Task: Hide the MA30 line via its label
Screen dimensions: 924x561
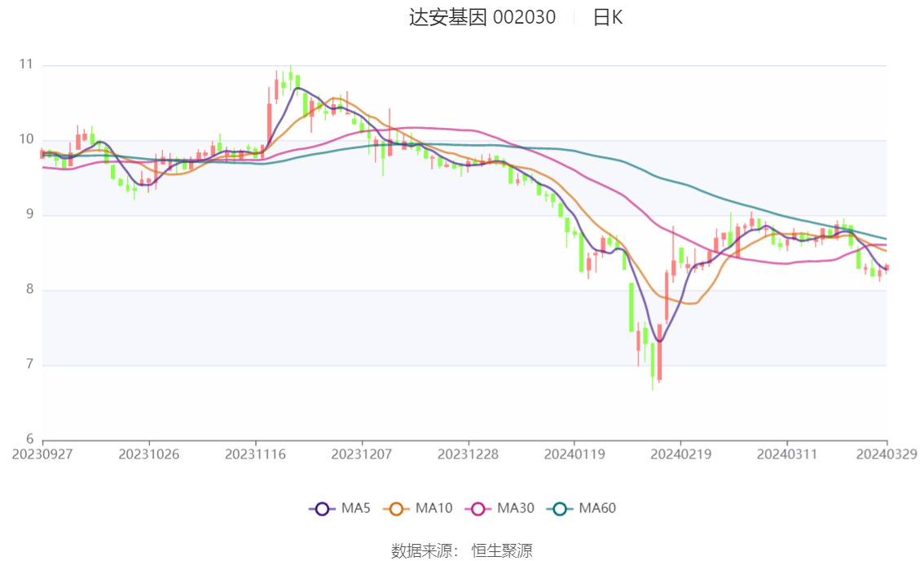Action: [516, 508]
